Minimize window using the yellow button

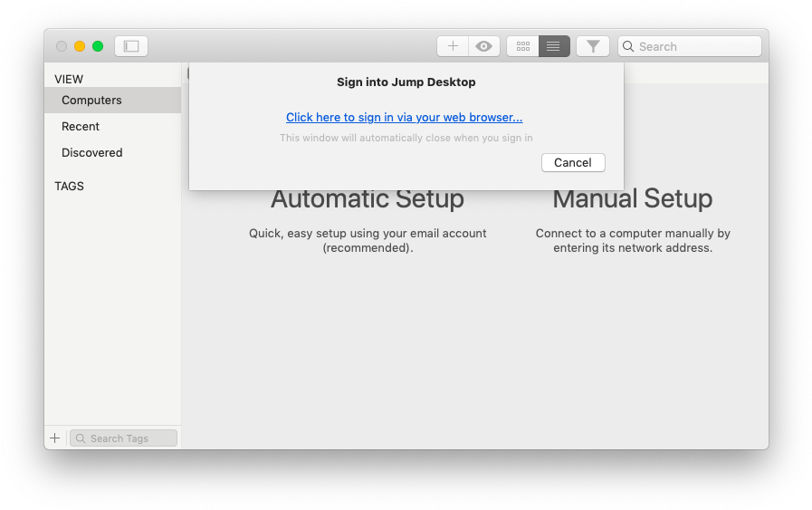pos(80,46)
